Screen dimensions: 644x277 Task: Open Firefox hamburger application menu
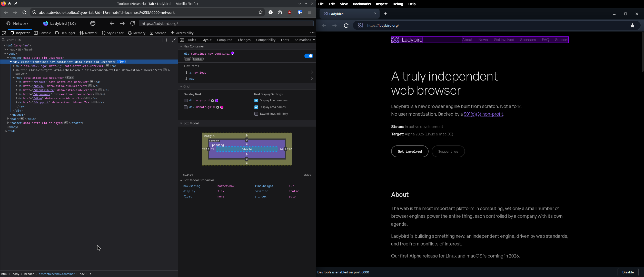(x=310, y=12)
